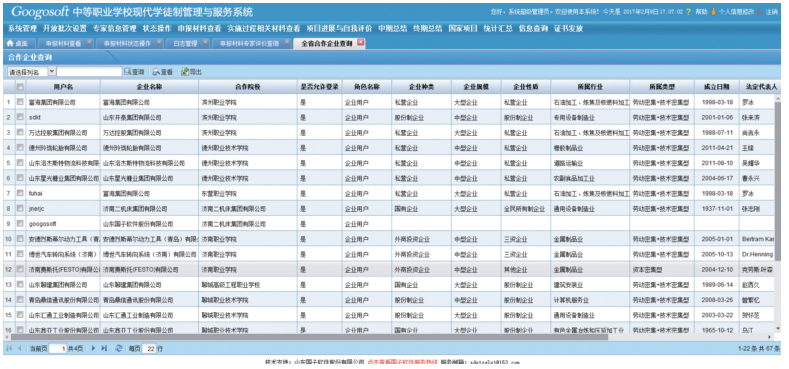789x369 pixels.
Task: Check the checkbox for row 9 googosoft
Action: pos(20,224)
